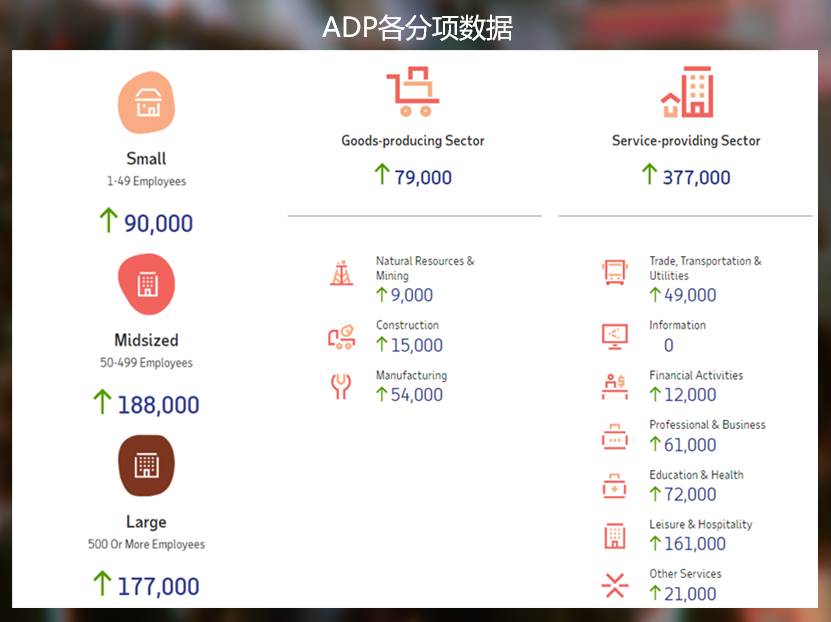
Task: Click the Natural Resources & Mining rig icon
Action: [342, 273]
